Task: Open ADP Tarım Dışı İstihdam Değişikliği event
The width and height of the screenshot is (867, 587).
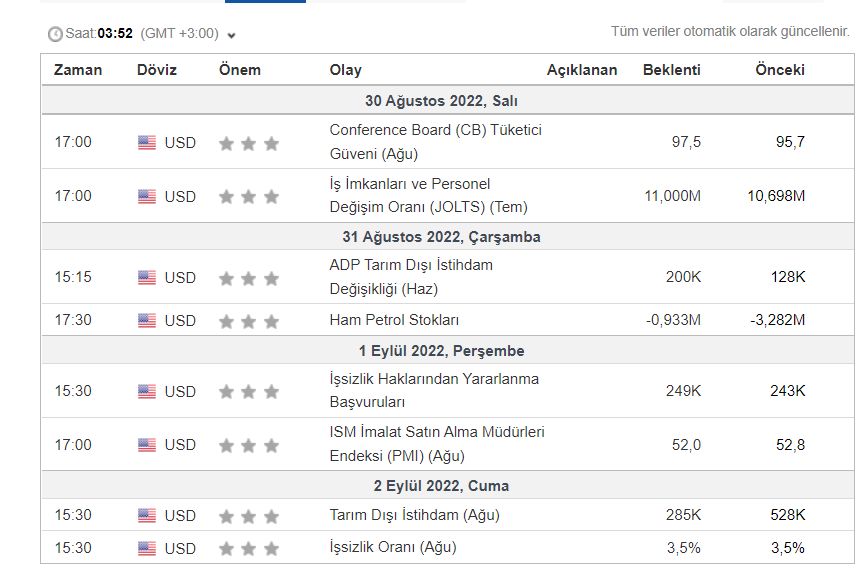Action: pos(411,277)
